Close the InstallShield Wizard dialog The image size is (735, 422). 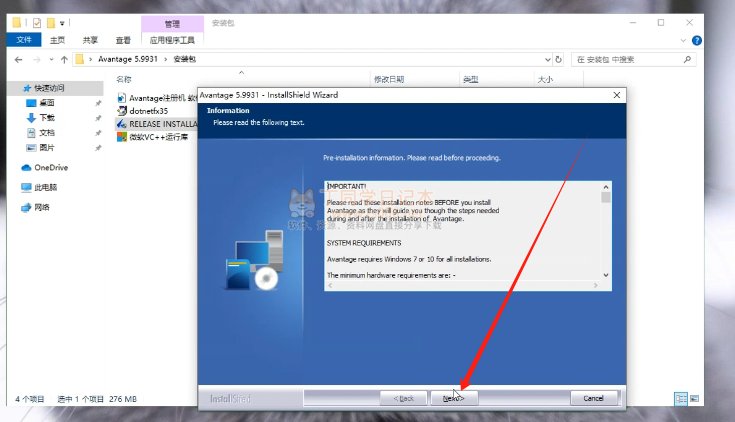click(617, 95)
